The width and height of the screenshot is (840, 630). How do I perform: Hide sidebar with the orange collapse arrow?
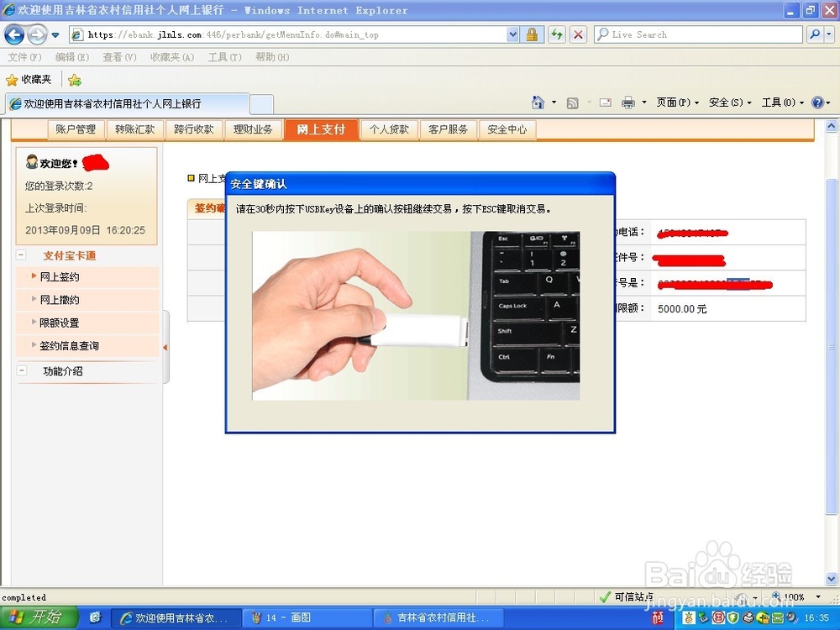(165, 347)
